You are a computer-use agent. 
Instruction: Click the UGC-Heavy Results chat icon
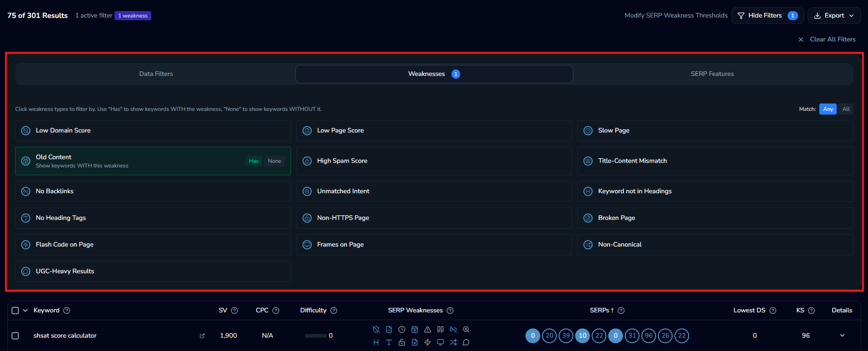[x=26, y=271]
